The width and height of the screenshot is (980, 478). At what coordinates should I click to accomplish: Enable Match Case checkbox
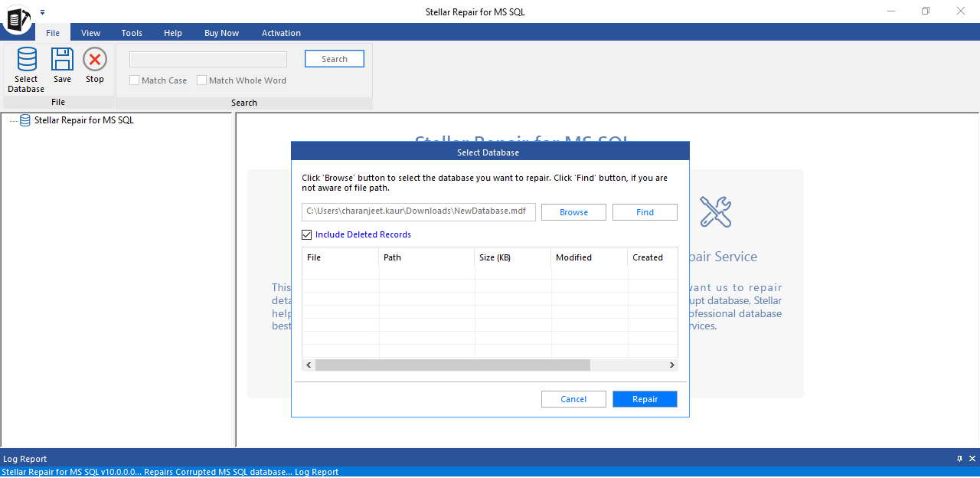tap(135, 80)
